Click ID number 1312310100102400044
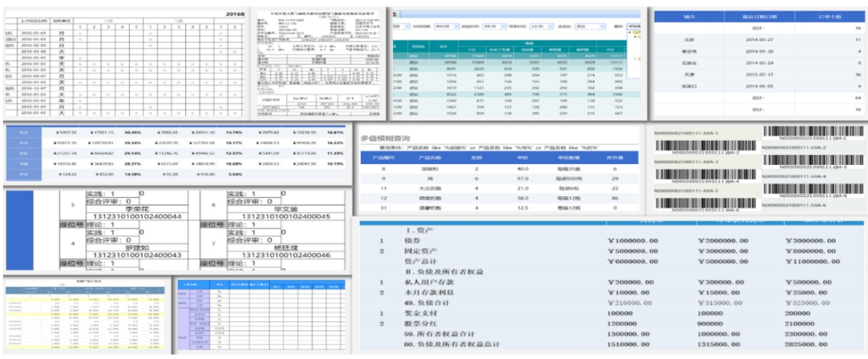The height and width of the screenshot is (359, 868). [137, 217]
